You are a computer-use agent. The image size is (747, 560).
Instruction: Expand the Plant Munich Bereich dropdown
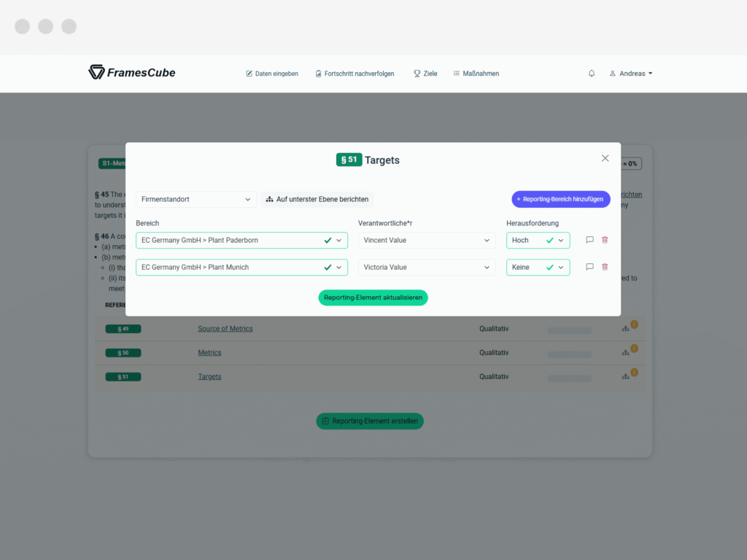click(241, 268)
